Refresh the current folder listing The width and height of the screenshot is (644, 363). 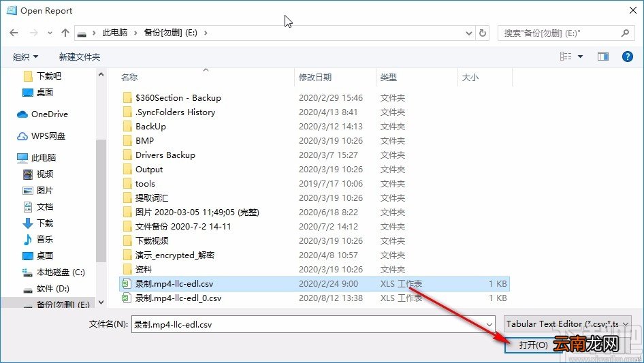tap(483, 33)
